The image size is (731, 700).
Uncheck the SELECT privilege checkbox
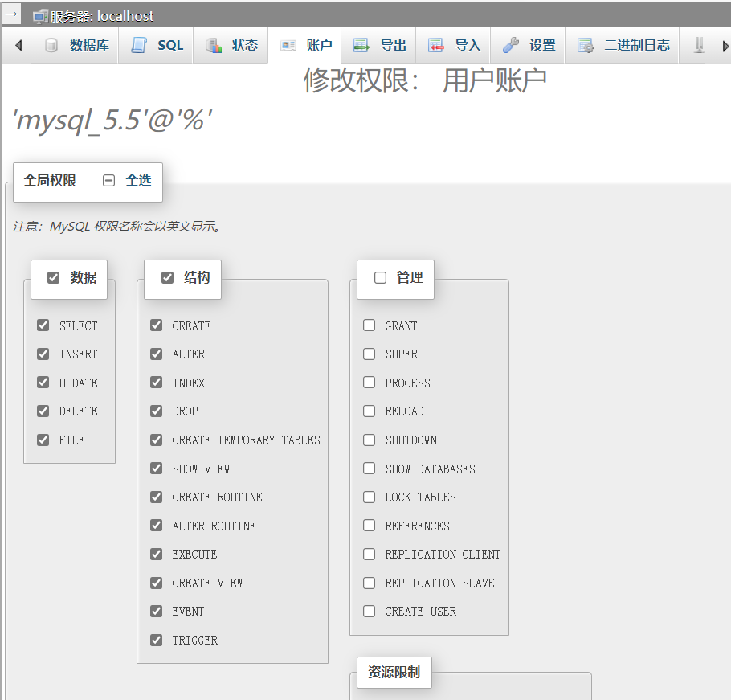pos(43,325)
